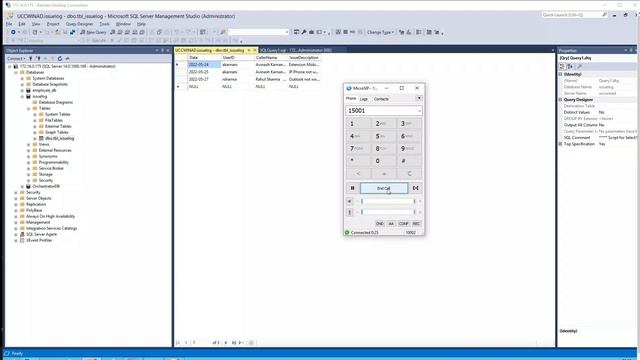
Task: Collapse the issuelog database node
Action: pyautogui.click(x=22, y=96)
